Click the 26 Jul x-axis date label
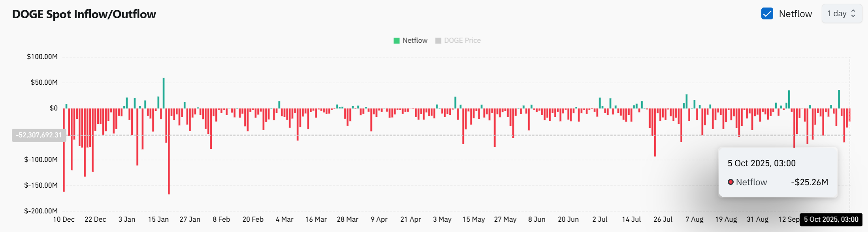868x232 pixels. (x=663, y=220)
